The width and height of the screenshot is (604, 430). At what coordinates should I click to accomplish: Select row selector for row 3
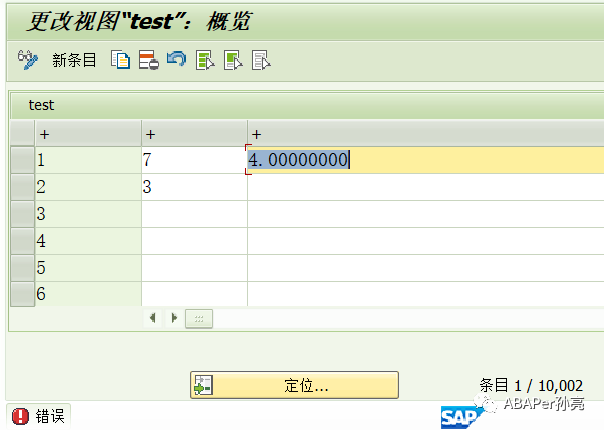pos(22,214)
